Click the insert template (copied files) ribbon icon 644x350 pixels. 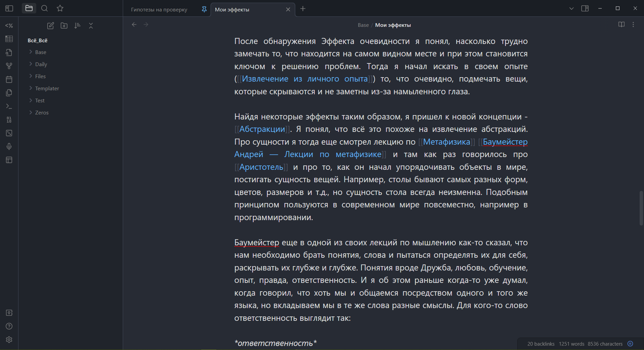[9, 93]
